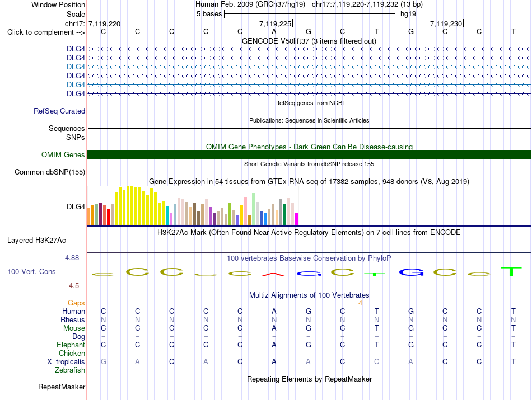Click the tall yellow GTEx expression bars

pos(136,205)
